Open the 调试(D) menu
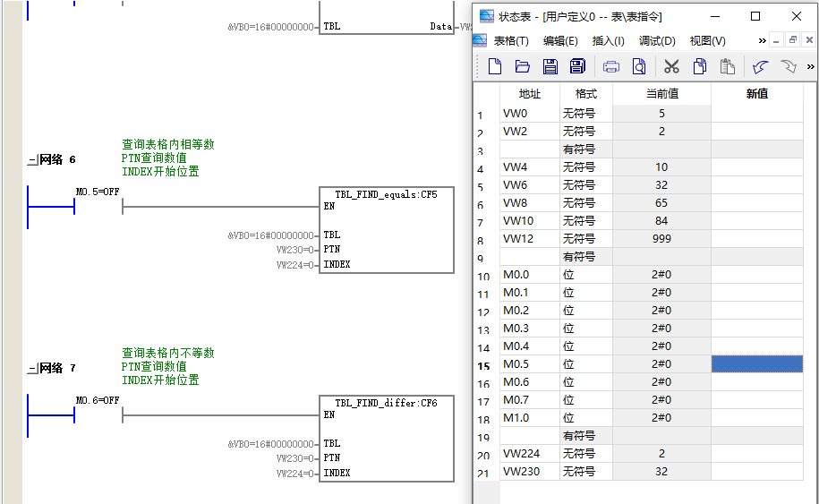The image size is (819, 504). coord(657,41)
